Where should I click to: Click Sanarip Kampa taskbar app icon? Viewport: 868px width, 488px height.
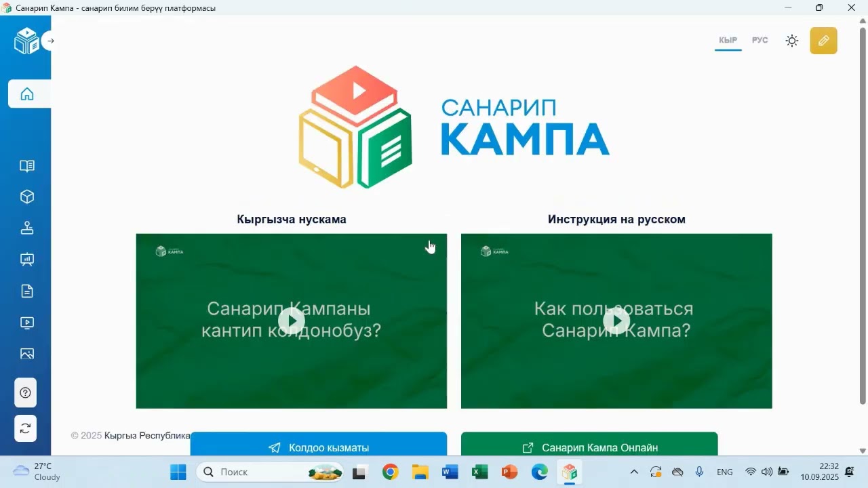click(x=570, y=472)
